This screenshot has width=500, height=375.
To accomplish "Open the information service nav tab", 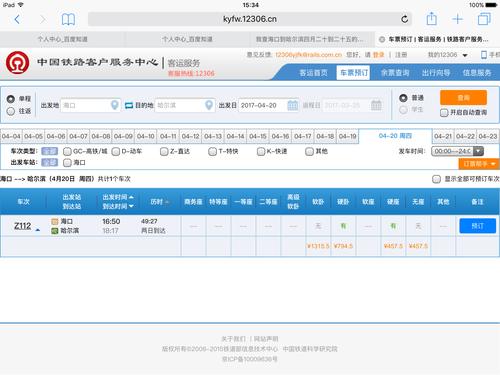I will (477, 73).
